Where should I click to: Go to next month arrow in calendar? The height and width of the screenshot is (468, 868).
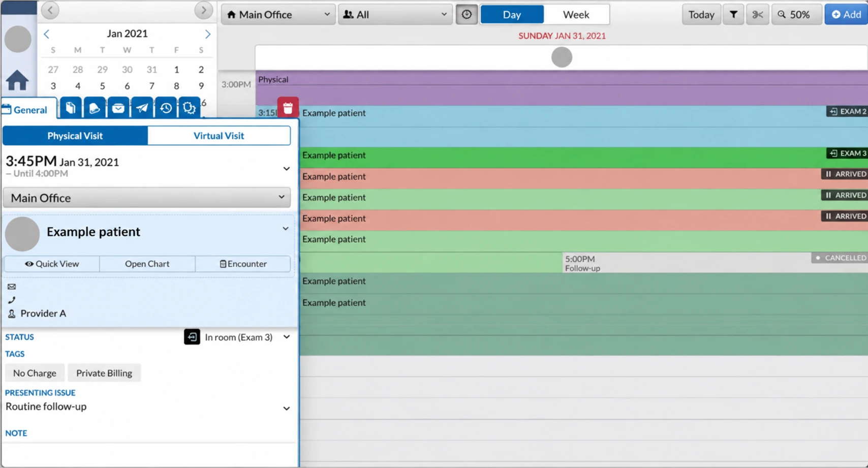(207, 34)
